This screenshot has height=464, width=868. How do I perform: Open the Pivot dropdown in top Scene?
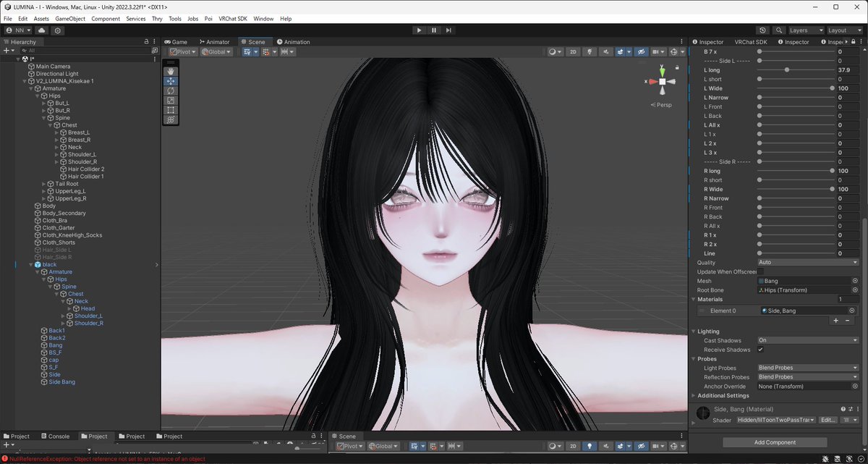(x=184, y=52)
